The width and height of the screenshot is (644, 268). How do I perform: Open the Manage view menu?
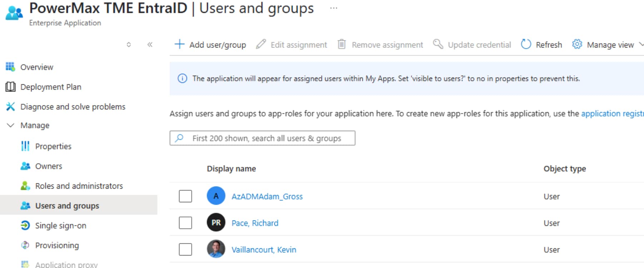click(x=610, y=45)
